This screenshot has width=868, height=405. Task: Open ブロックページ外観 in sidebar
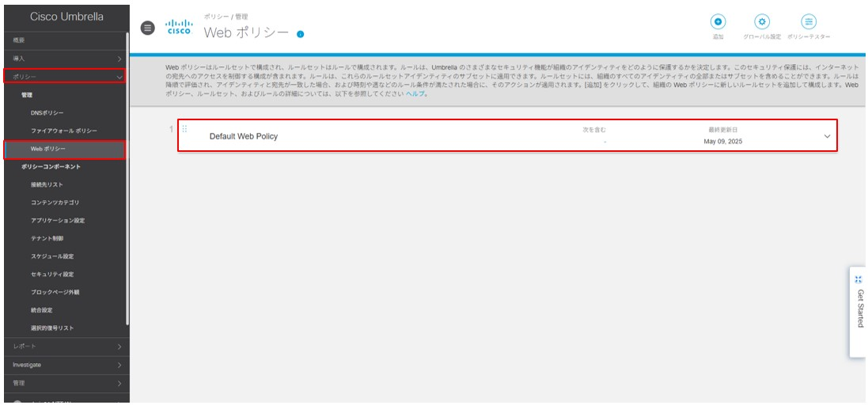tap(55, 292)
